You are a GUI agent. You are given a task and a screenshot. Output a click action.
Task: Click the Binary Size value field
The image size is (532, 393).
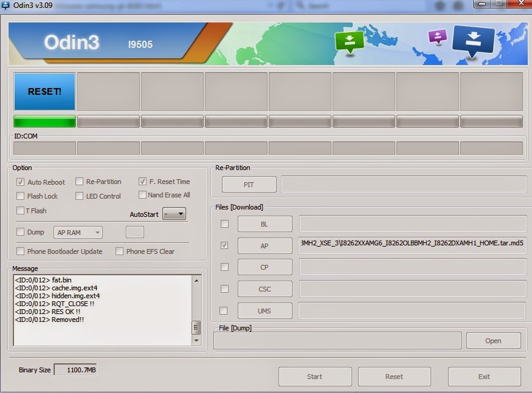point(75,369)
